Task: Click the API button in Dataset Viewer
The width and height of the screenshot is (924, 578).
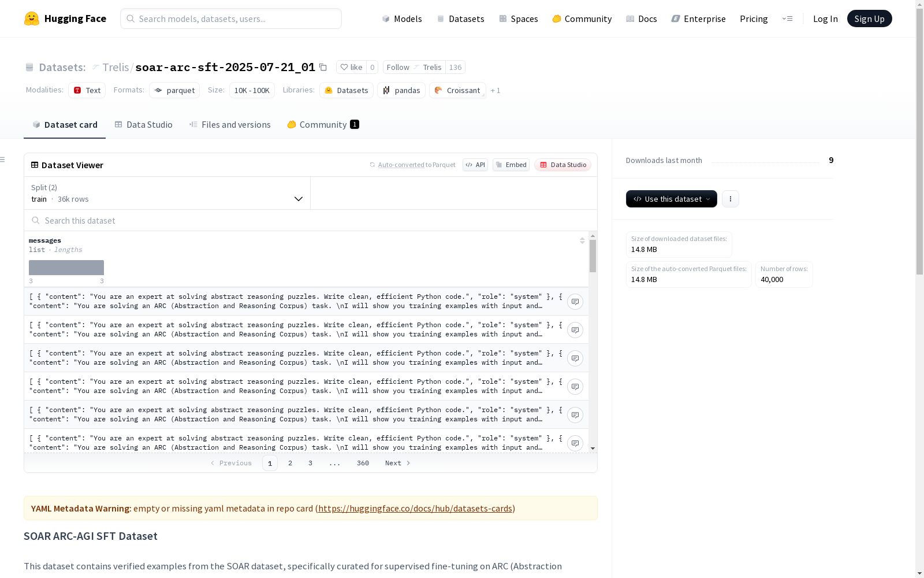Action: (x=475, y=165)
